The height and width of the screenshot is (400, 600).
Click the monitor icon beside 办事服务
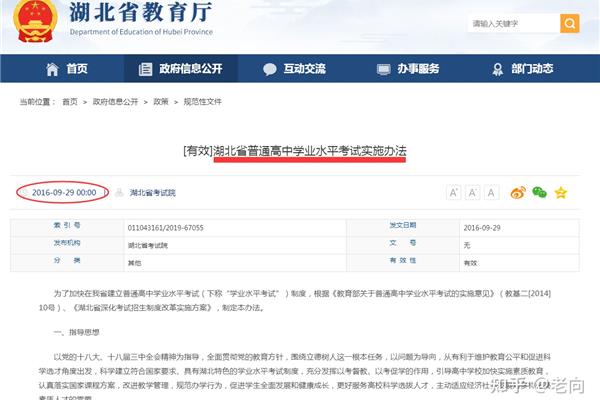[383, 69]
